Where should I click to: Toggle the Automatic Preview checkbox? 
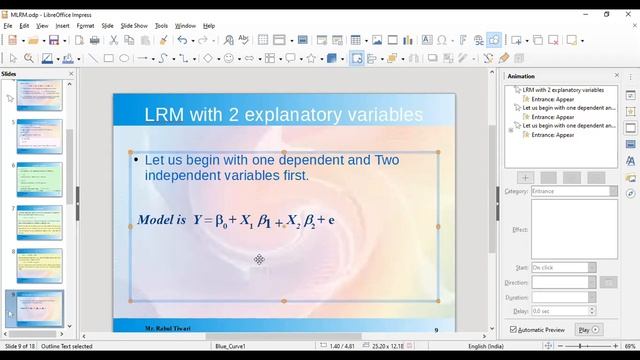(x=513, y=329)
